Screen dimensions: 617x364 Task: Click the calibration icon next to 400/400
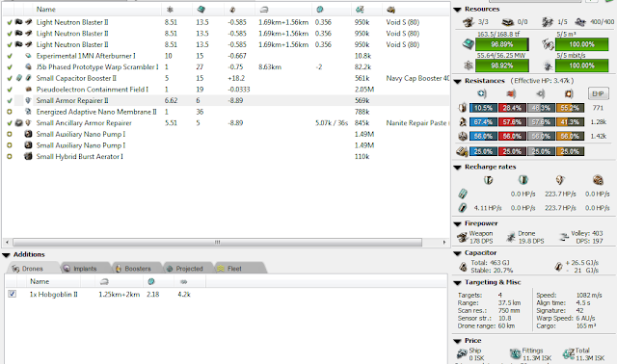[580, 22]
